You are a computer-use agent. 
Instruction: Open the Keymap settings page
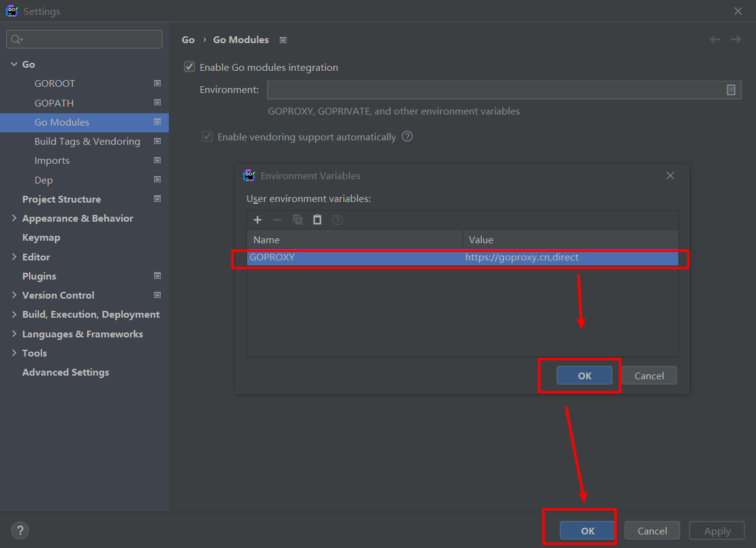pos(41,237)
